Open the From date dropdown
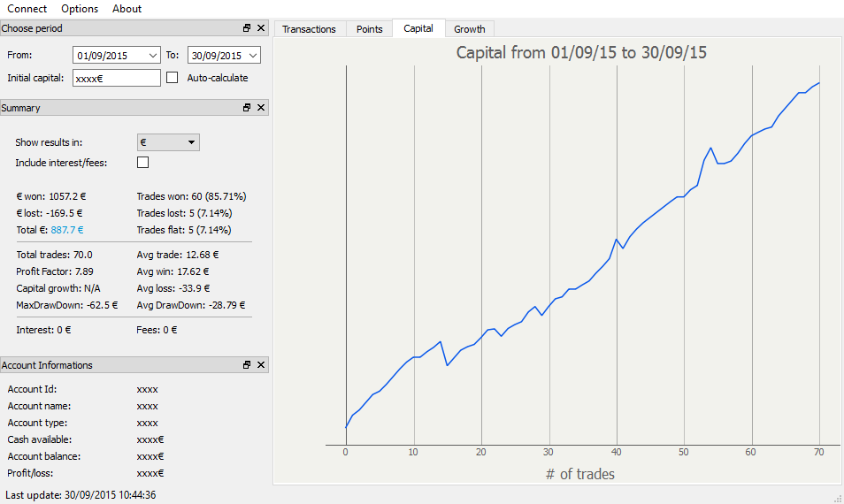844x504 pixels. click(154, 56)
